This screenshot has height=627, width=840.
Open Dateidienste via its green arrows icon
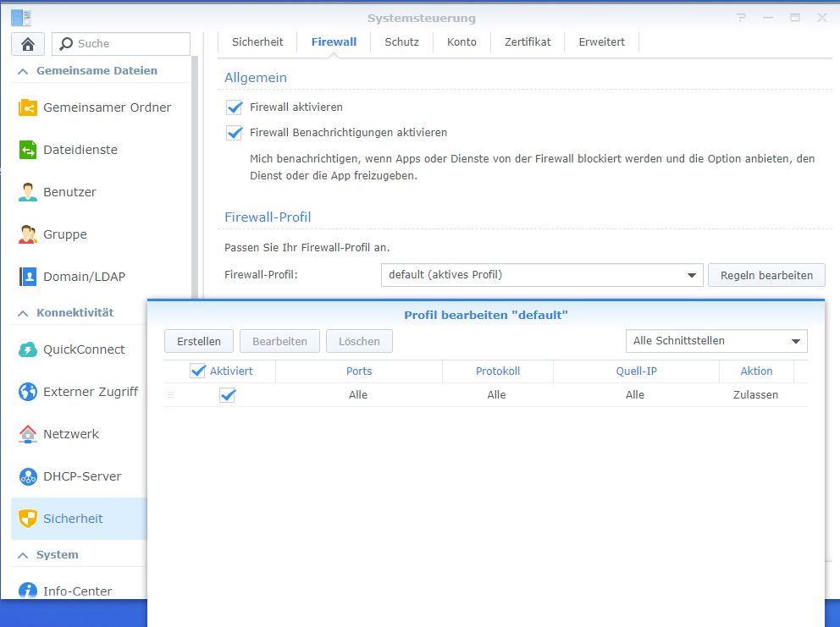[28, 150]
